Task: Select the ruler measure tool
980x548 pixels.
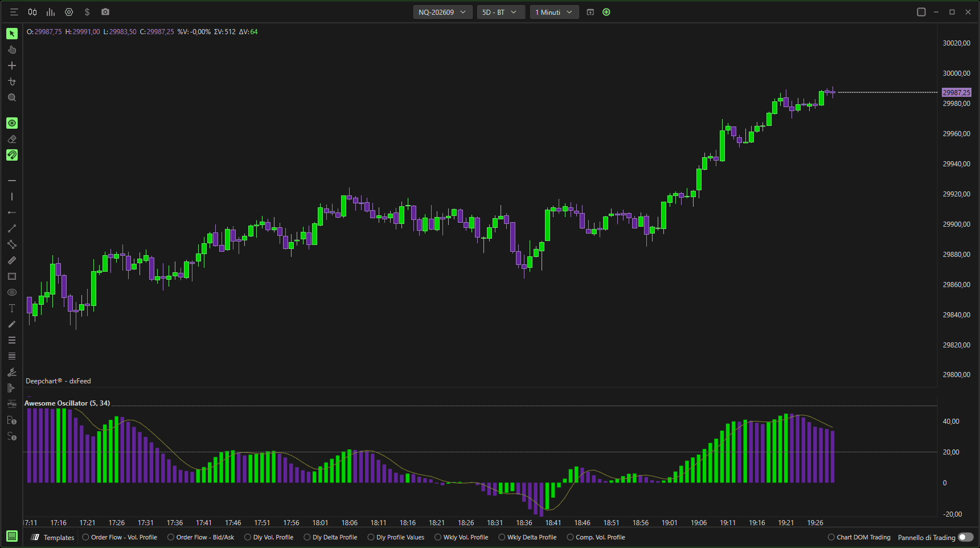Action: (12, 260)
